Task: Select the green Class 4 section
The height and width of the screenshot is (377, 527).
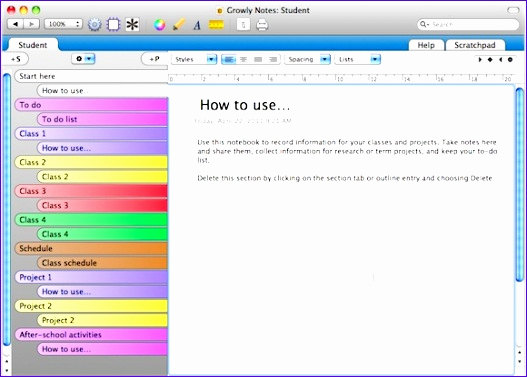Action: [91, 220]
